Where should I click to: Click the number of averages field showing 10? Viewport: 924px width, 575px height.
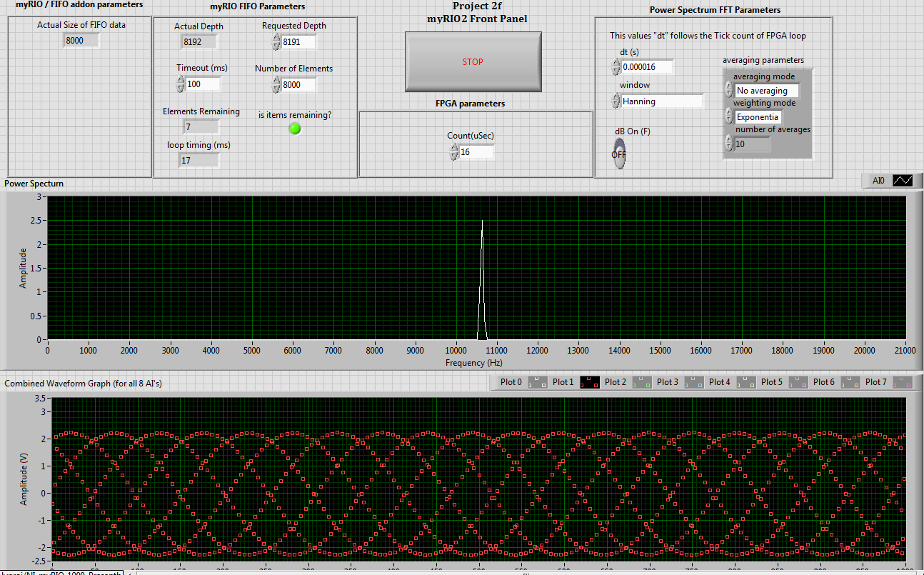click(753, 144)
